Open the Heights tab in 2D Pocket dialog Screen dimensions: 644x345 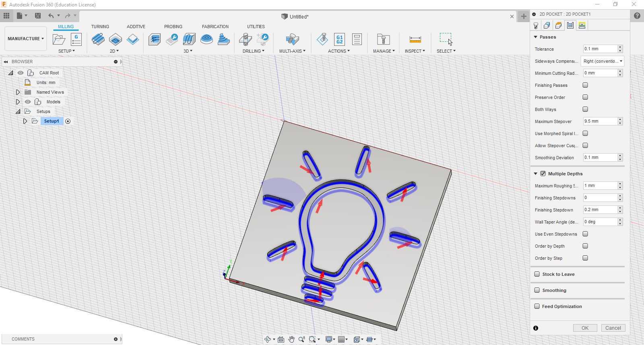[x=559, y=25]
